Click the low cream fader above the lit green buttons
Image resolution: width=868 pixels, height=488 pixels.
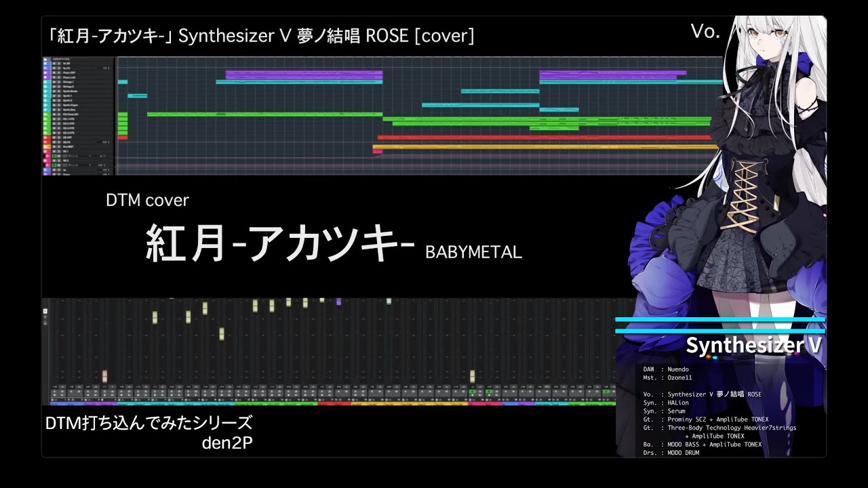pos(472,375)
